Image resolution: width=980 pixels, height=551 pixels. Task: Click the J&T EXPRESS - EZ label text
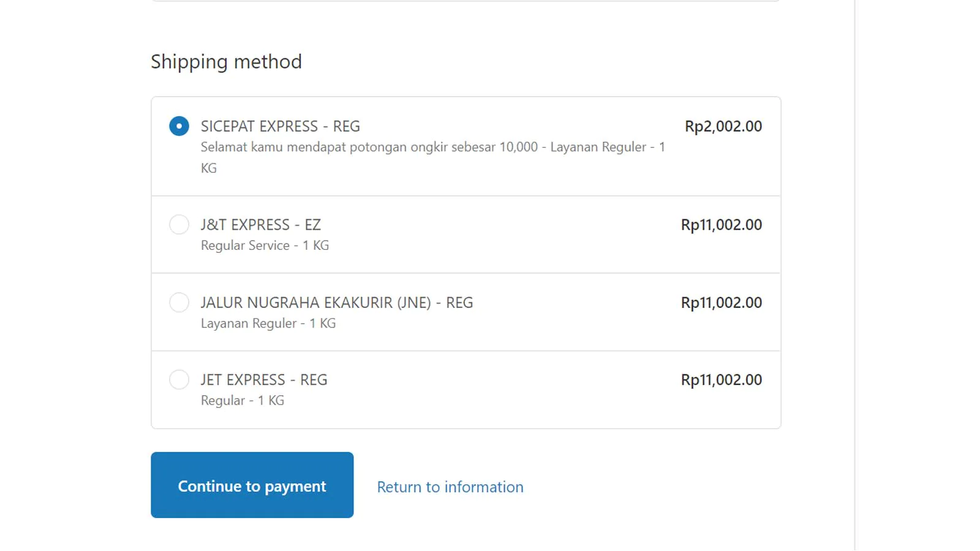coord(260,225)
